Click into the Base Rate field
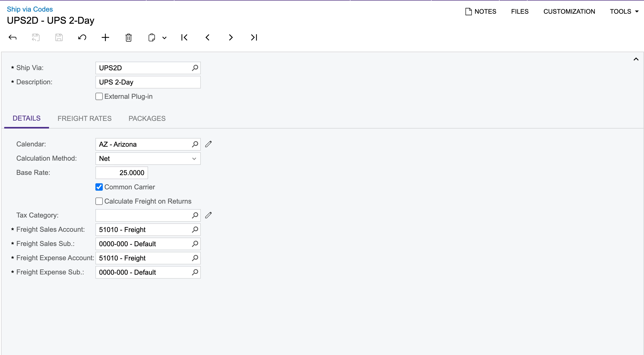 (x=122, y=173)
